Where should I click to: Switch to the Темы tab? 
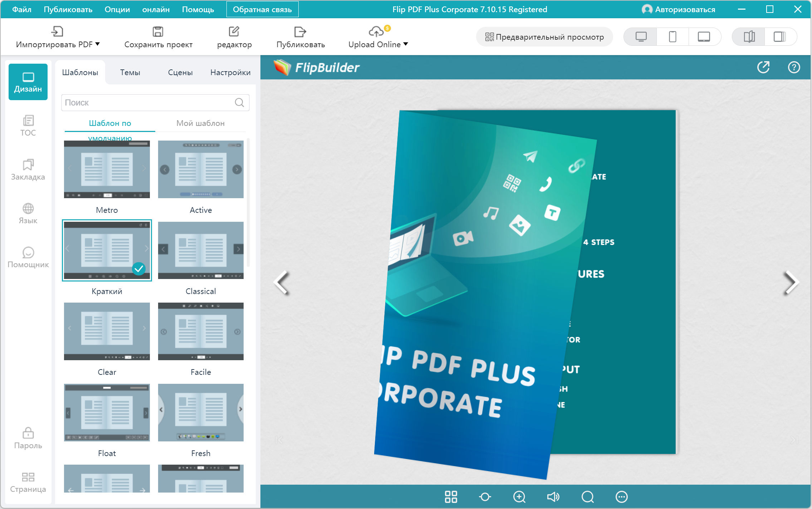click(x=130, y=72)
